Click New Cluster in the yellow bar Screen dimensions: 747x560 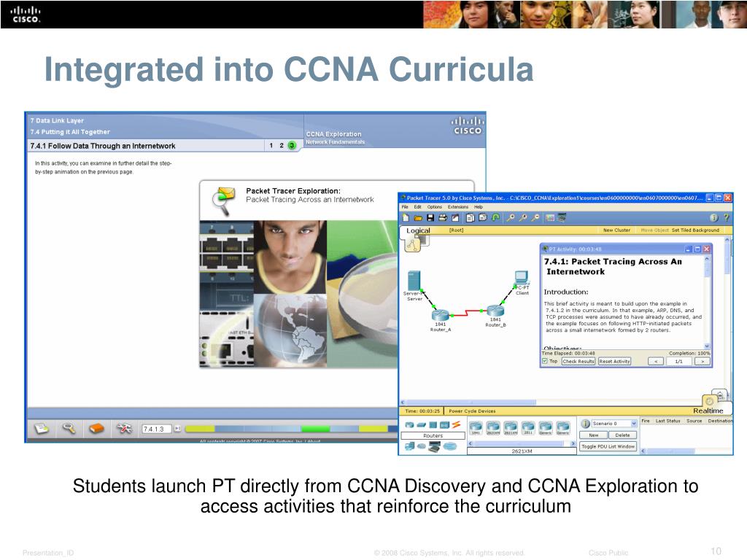(x=616, y=230)
